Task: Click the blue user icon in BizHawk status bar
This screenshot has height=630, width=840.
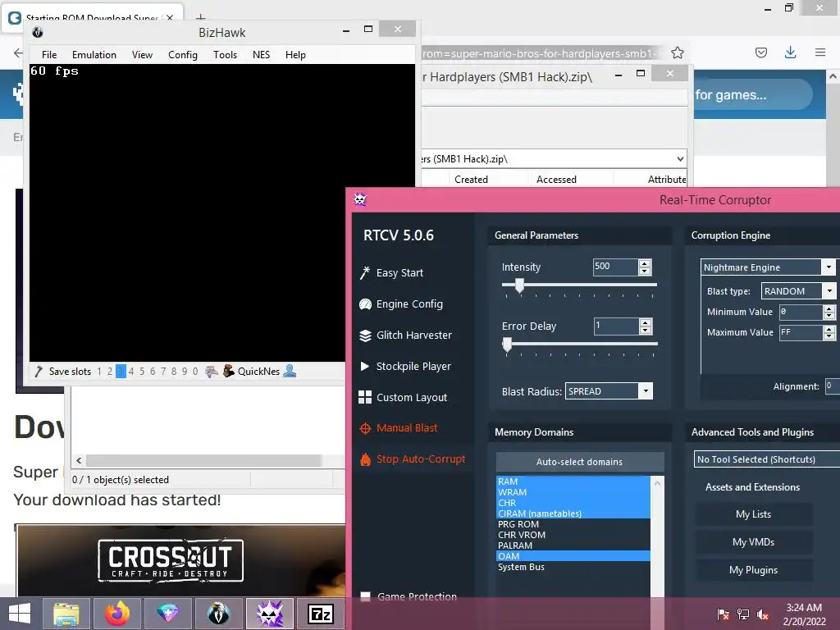Action: pyautogui.click(x=290, y=371)
